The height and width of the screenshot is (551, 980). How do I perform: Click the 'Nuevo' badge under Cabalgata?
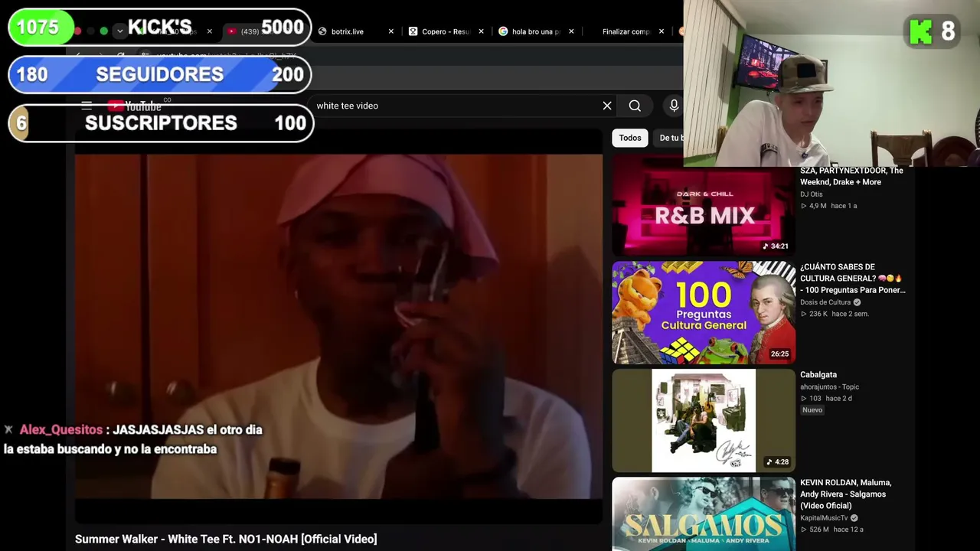(x=812, y=410)
